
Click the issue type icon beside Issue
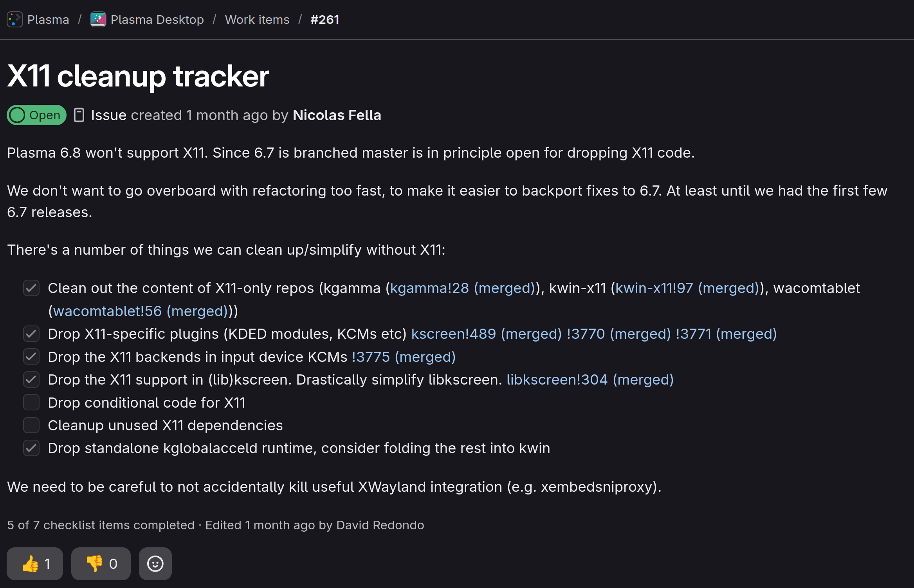(x=79, y=115)
